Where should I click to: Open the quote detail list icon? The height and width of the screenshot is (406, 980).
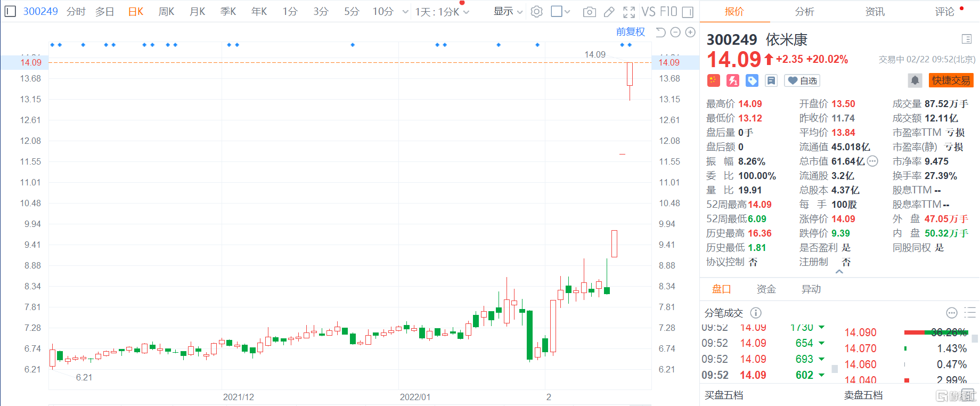pos(967,39)
